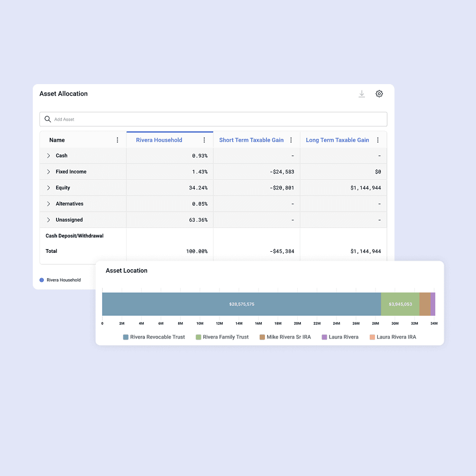
Task: Click the search magnifier icon
Action: click(x=48, y=119)
